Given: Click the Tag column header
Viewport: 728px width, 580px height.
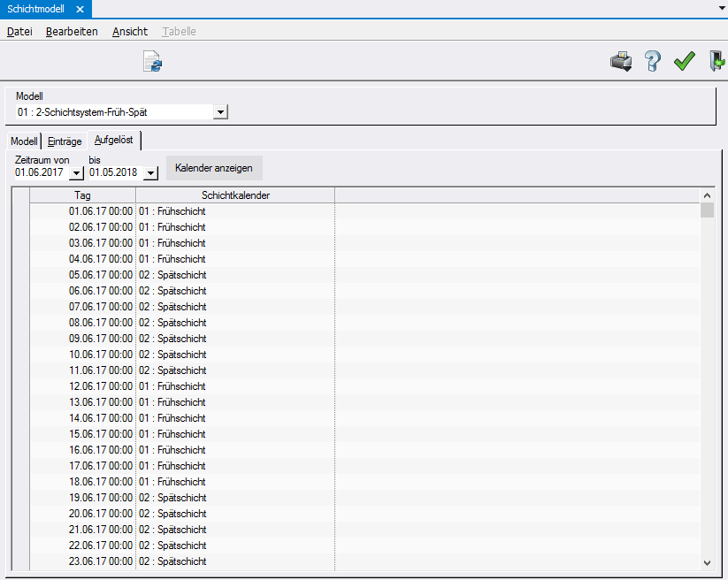Looking at the screenshot, I should (82, 195).
